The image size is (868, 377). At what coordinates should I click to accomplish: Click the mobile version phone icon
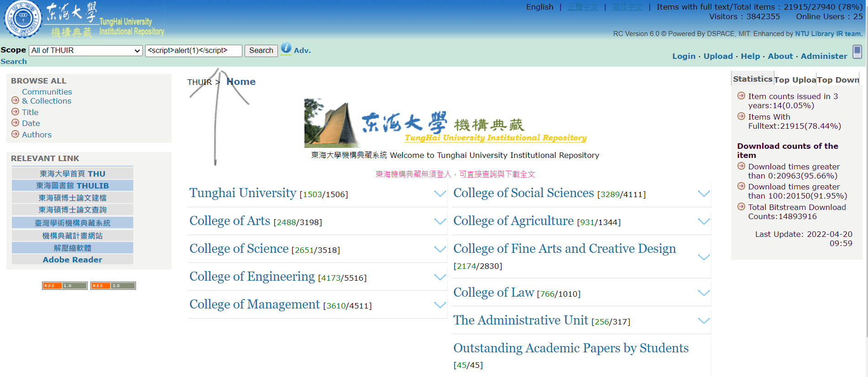point(858,52)
